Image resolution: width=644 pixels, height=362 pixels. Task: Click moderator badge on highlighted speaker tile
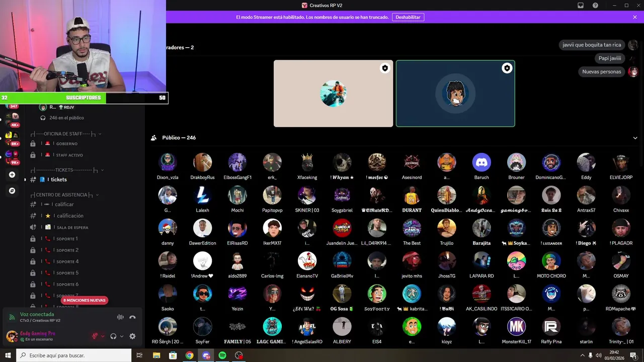(507, 68)
